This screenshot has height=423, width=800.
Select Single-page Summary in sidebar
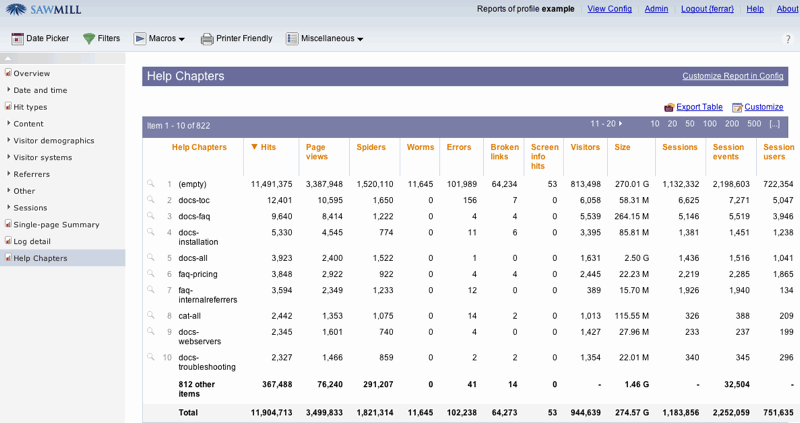(56, 224)
